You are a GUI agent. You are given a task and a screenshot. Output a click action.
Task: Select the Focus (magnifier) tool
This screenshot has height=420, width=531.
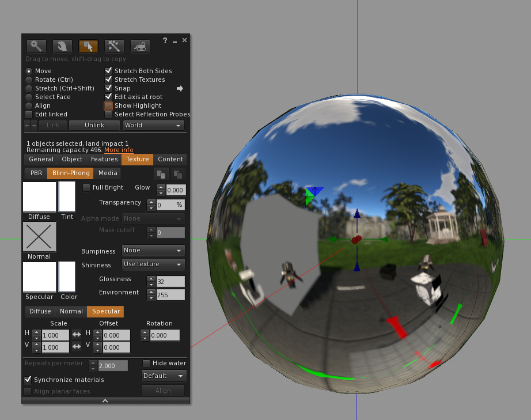36,46
